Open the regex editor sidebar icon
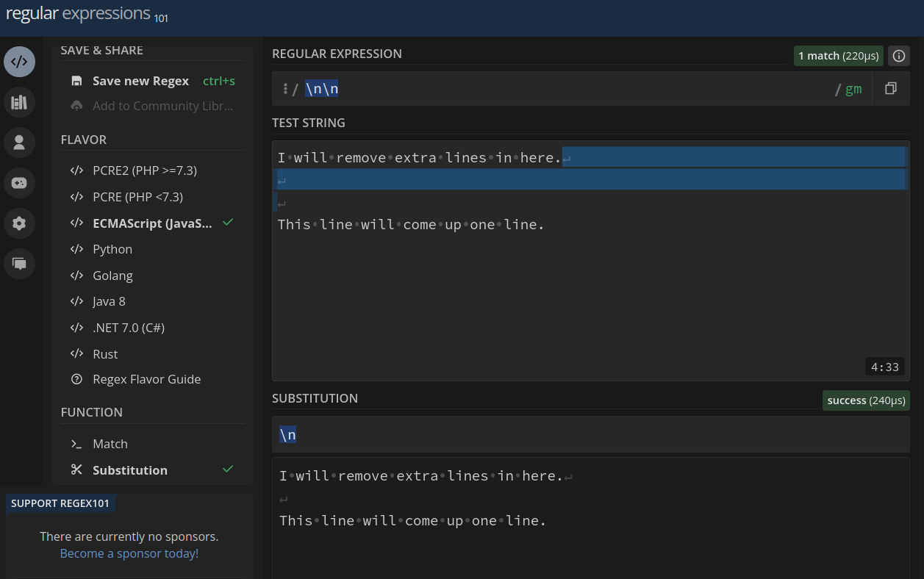The height and width of the screenshot is (579, 924). coord(19,62)
